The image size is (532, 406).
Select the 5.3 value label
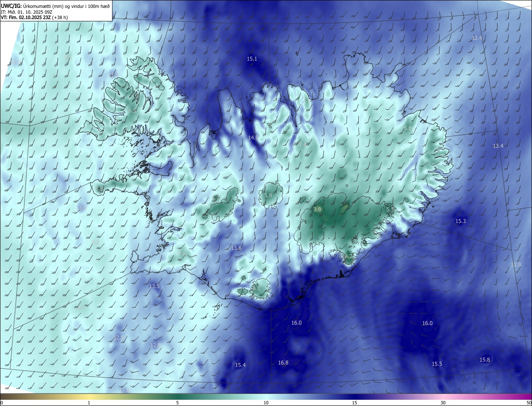point(390,210)
